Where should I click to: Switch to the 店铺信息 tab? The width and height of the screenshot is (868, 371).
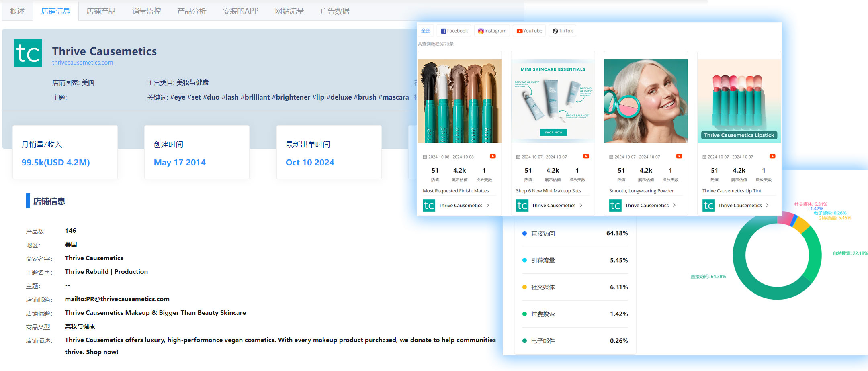point(55,11)
